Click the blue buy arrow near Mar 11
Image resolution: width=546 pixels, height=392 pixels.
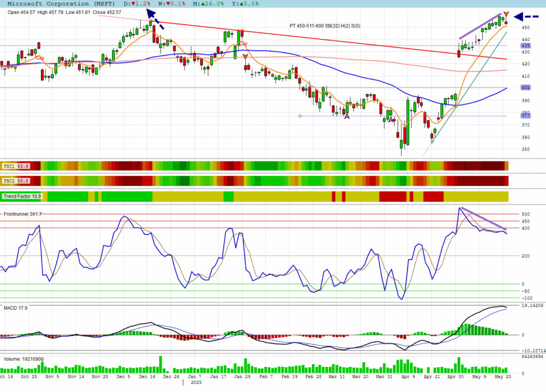tap(347, 116)
